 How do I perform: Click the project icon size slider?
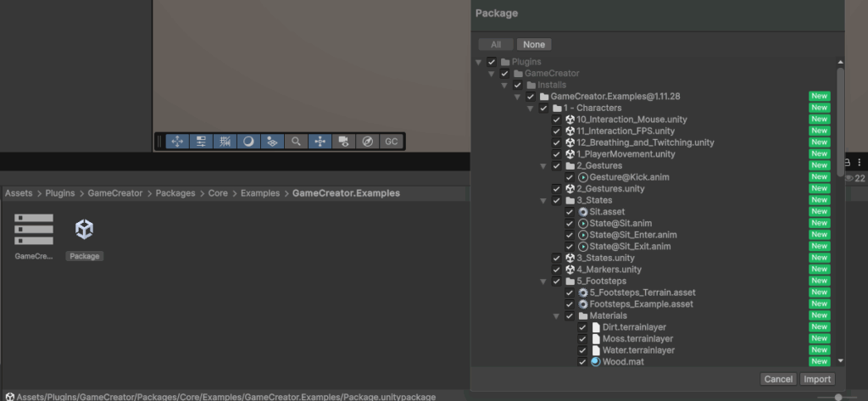(x=838, y=397)
